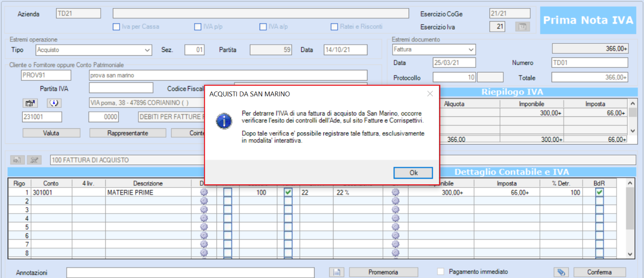
Task: Click the tools icon left of 100 FATTURA DI ACQUISTO
Action: tap(33, 160)
